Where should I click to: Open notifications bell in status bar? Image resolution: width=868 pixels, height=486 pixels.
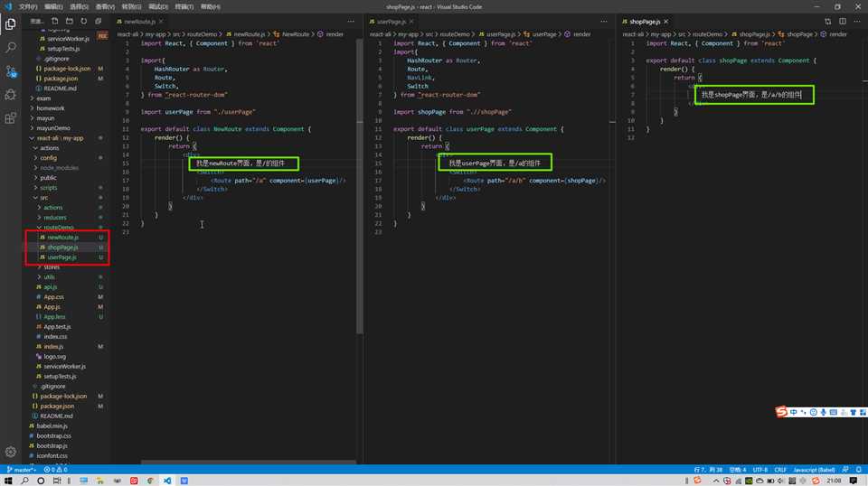point(859,470)
